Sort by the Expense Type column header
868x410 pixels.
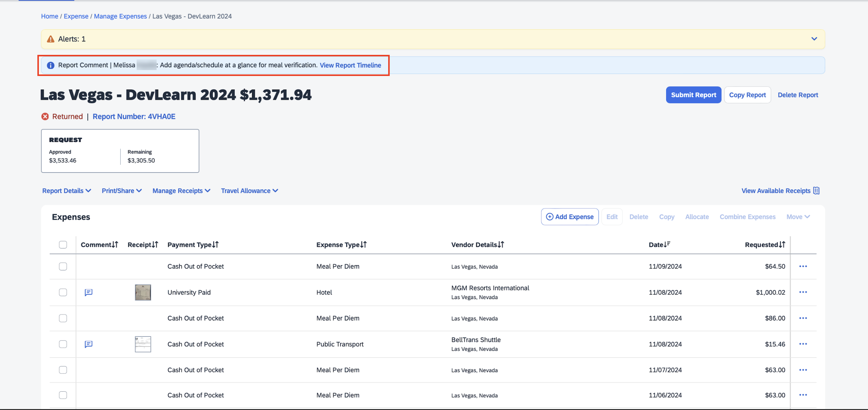pyautogui.click(x=341, y=245)
